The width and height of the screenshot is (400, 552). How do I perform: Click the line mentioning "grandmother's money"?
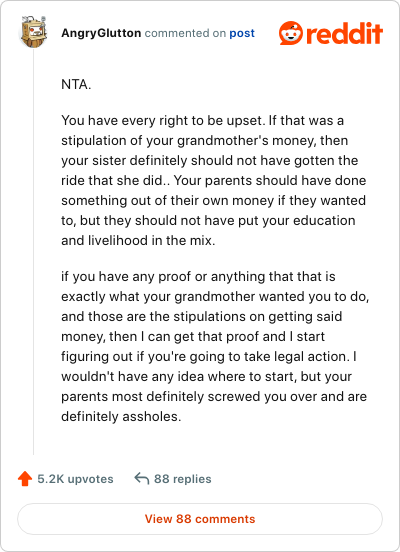click(205, 140)
